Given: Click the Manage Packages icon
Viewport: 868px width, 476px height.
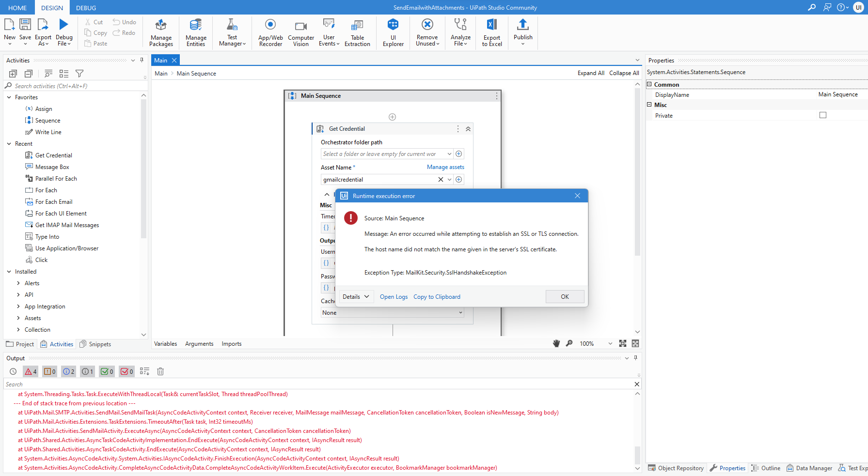Looking at the screenshot, I should (x=161, y=25).
